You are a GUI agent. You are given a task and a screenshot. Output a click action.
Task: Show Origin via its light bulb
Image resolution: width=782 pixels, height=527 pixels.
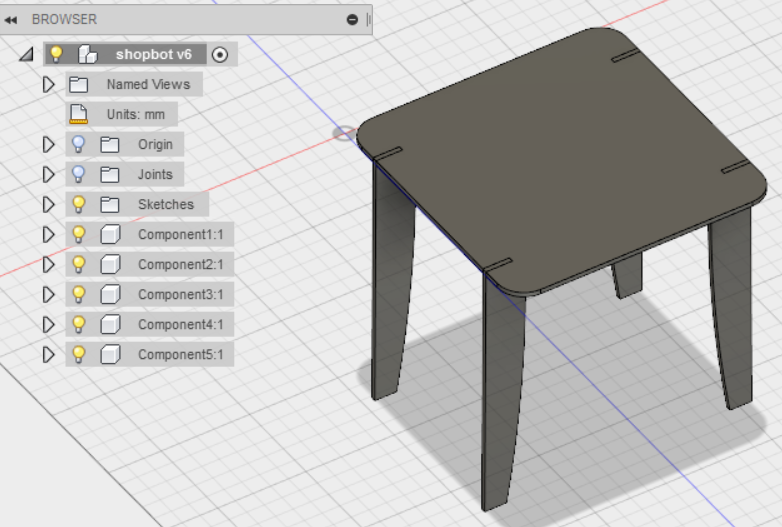(x=78, y=144)
